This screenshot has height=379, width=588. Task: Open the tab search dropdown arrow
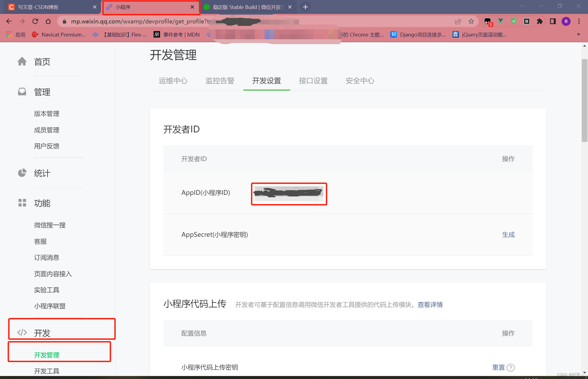(x=522, y=6)
